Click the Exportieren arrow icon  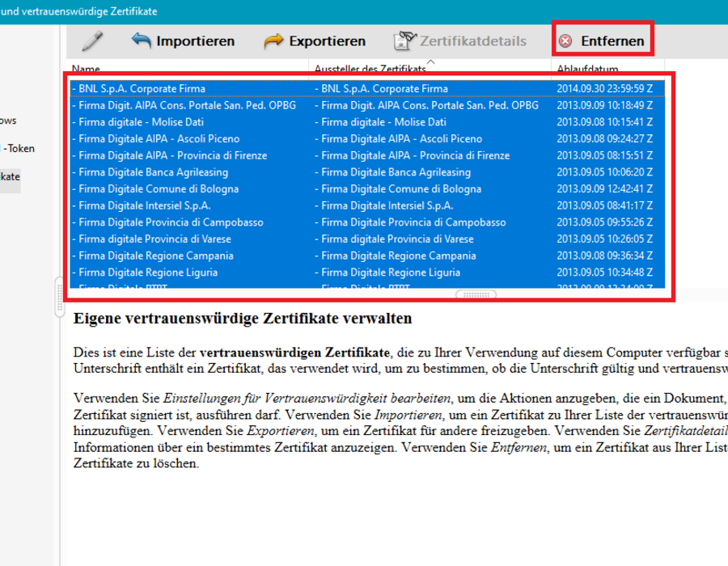coord(273,40)
